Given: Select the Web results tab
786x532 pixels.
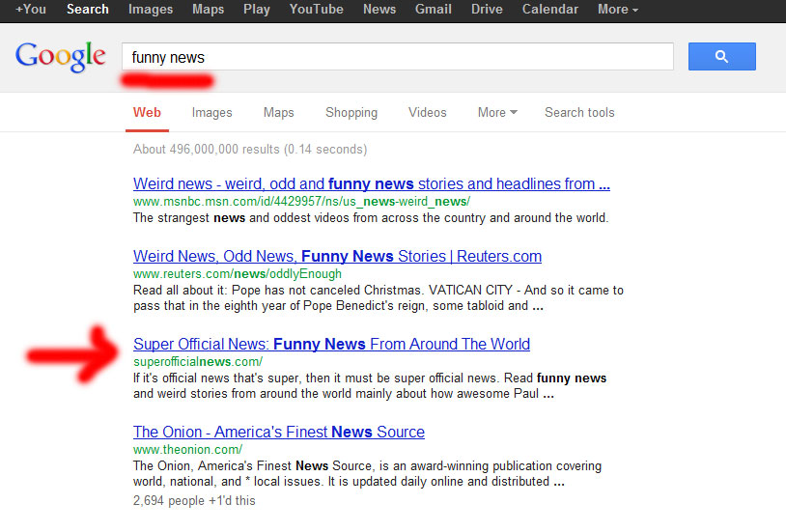Looking at the screenshot, I should pyautogui.click(x=147, y=112).
